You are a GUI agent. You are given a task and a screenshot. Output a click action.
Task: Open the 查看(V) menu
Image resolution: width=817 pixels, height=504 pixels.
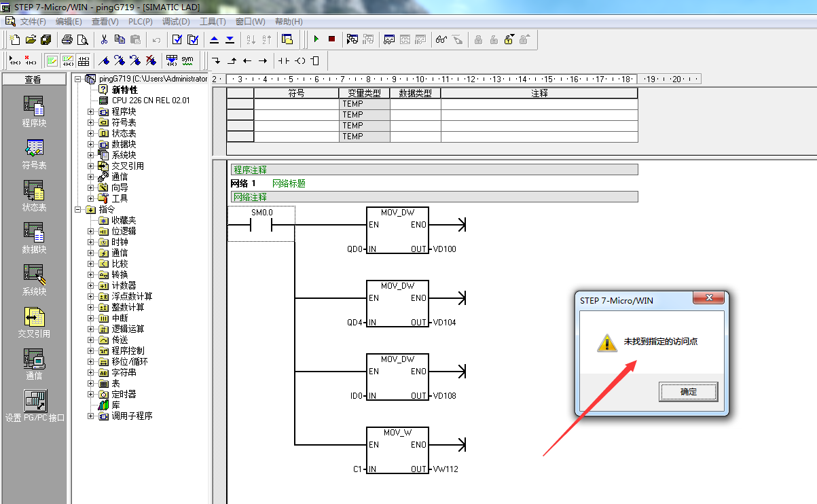click(105, 22)
